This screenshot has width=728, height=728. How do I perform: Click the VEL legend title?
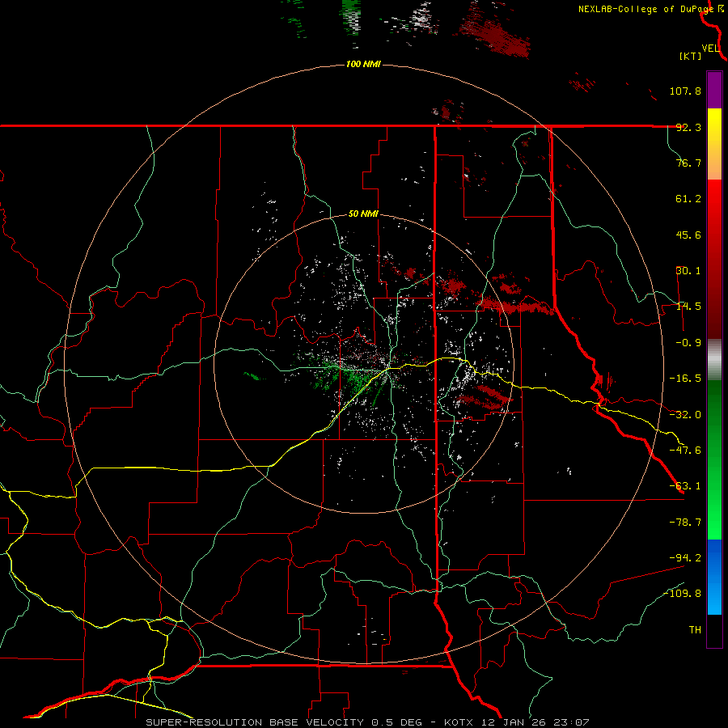pos(710,48)
